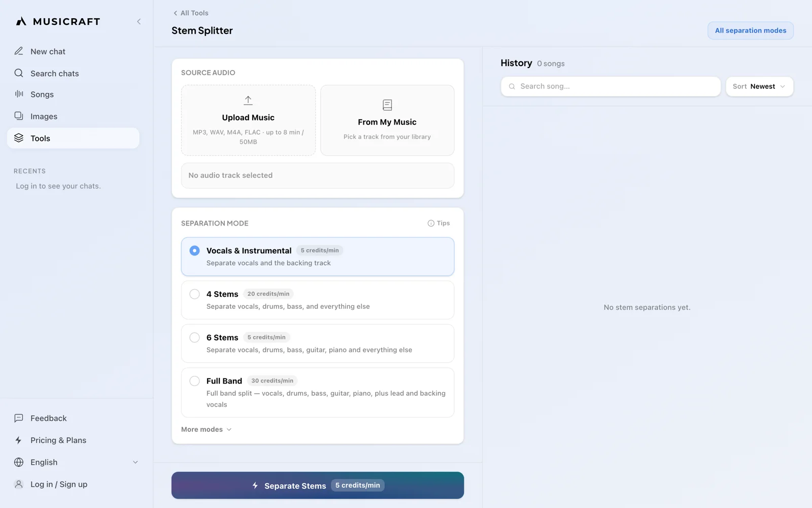Viewport: 812px width, 508px height.
Task: Click the upload arrow icon
Action: click(x=248, y=100)
